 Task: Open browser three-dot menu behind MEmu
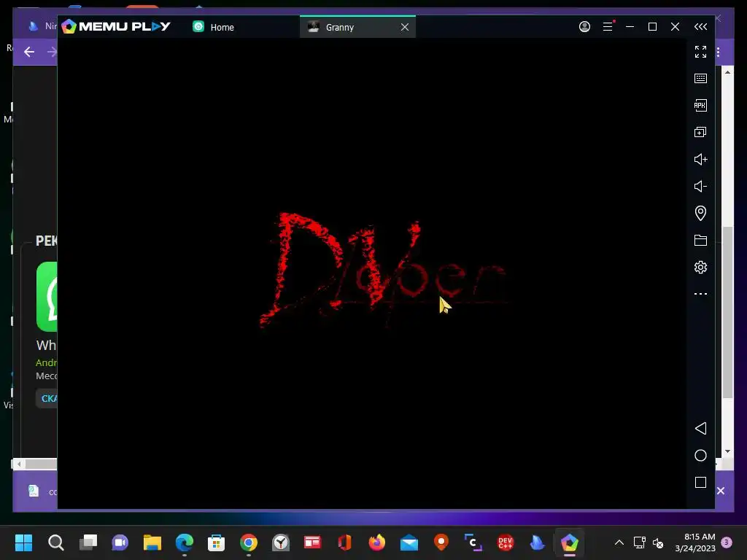718,52
